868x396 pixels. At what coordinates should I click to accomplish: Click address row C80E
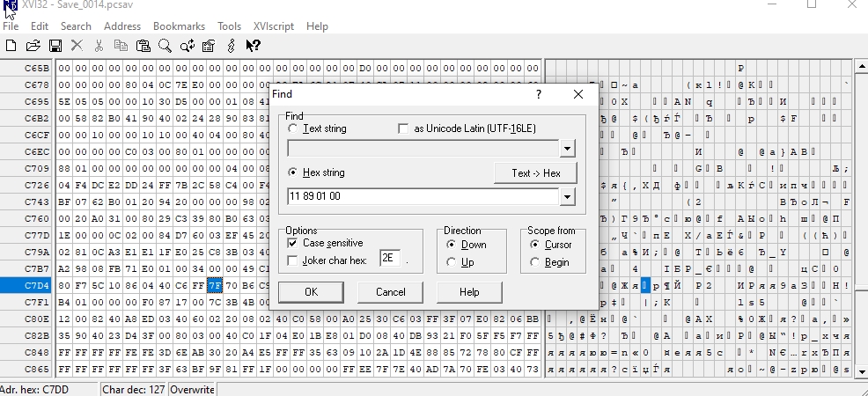26,319
